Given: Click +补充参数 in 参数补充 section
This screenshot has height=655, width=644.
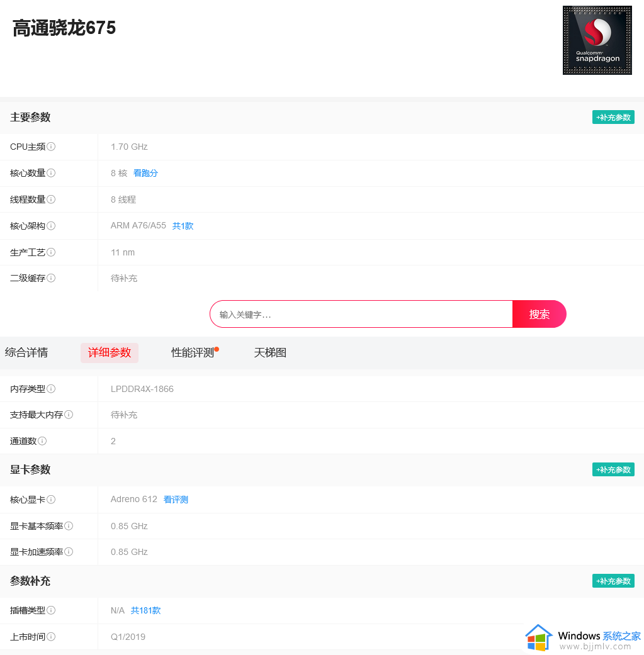Looking at the screenshot, I should [x=613, y=581].
